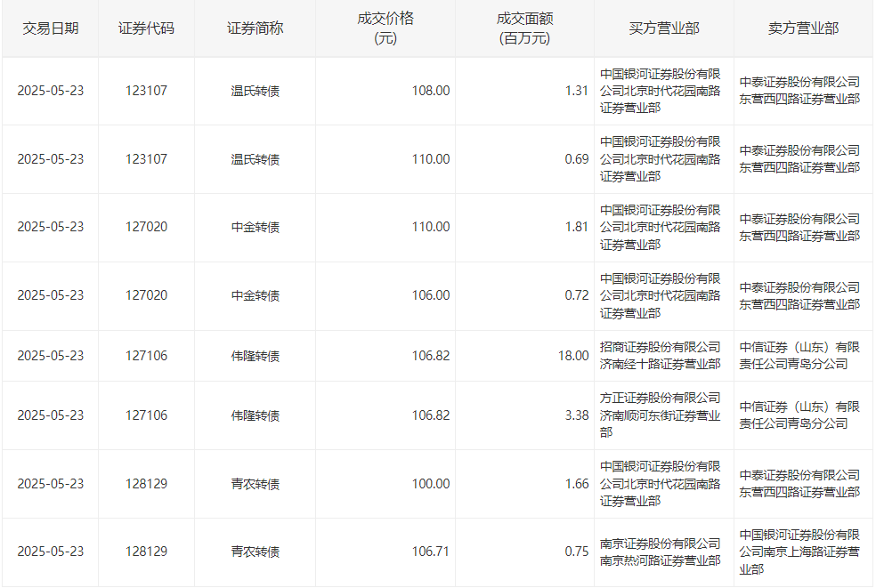
Task: Click the 成交面额(百万元) column header
Action: pos(524,28)
